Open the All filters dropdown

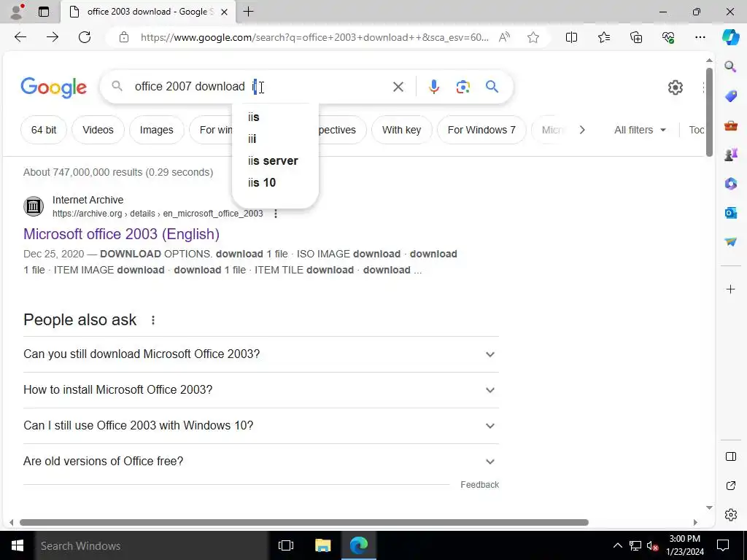640,130
